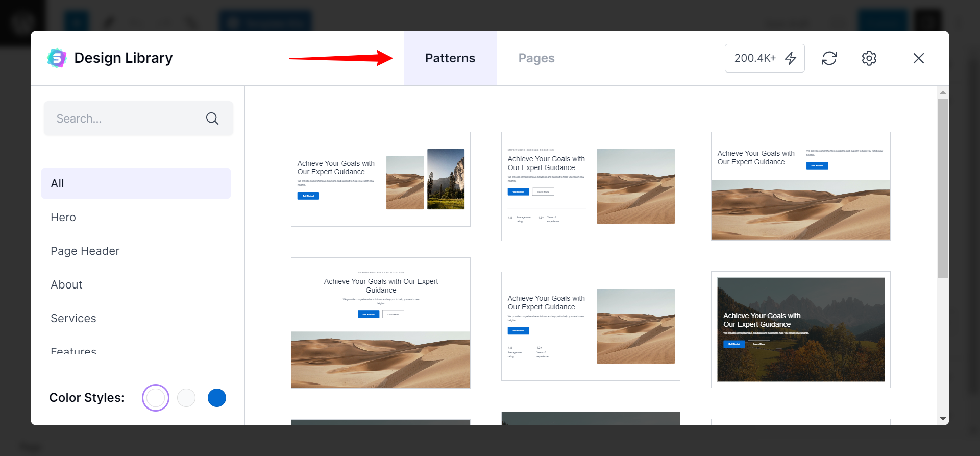Click the search magnifier icon
This screenshot has width=980, height=456.
[x=212, y=118]
